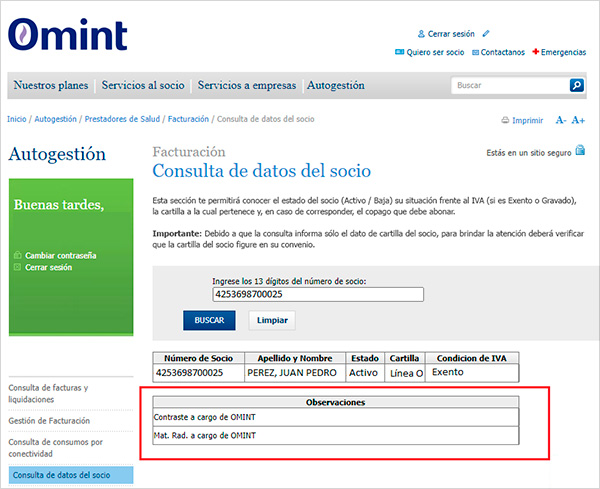600x489 pixels.
Task: Click lock icon next to Cambiar contraseña
Action: tap(17, 255)
